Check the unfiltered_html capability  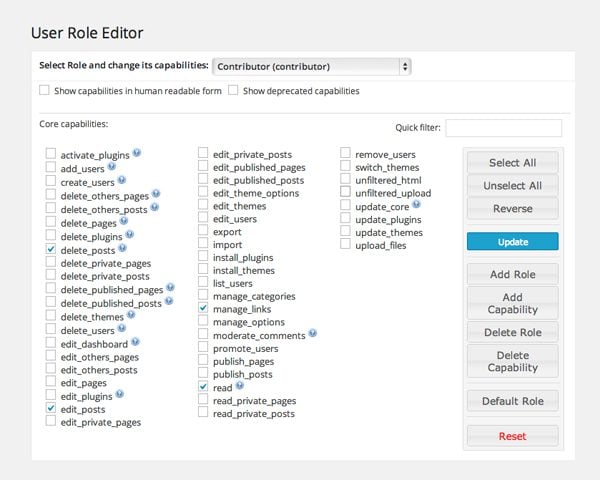tap(345, 179)
